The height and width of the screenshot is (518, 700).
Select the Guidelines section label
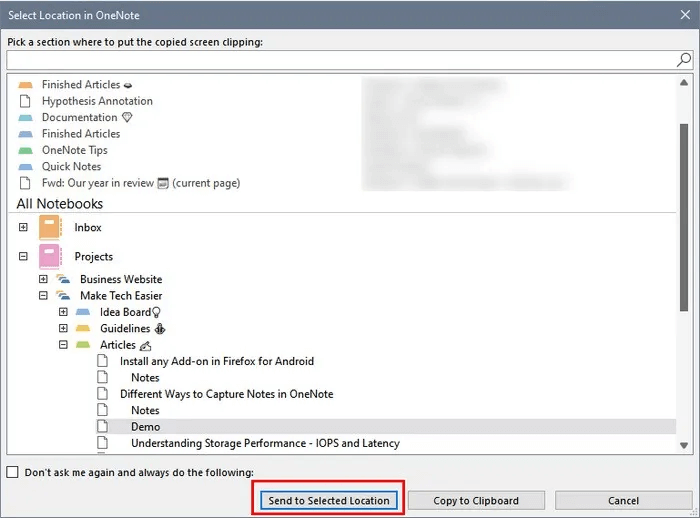(x=125, y=328)
